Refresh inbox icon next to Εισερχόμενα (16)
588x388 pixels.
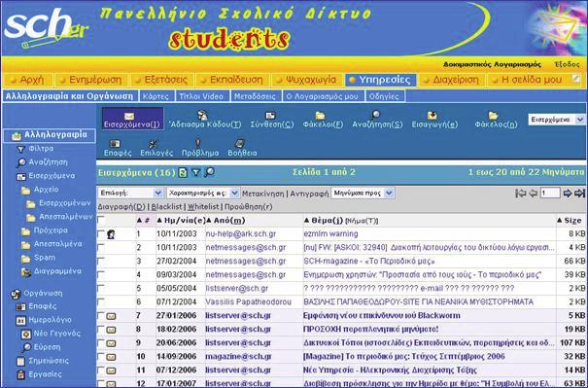[x=183, y=172]
